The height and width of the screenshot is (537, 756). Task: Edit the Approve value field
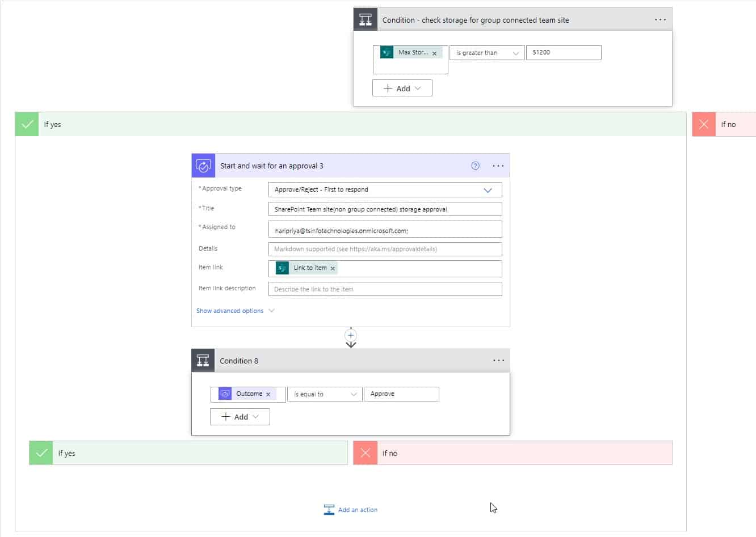401,394
